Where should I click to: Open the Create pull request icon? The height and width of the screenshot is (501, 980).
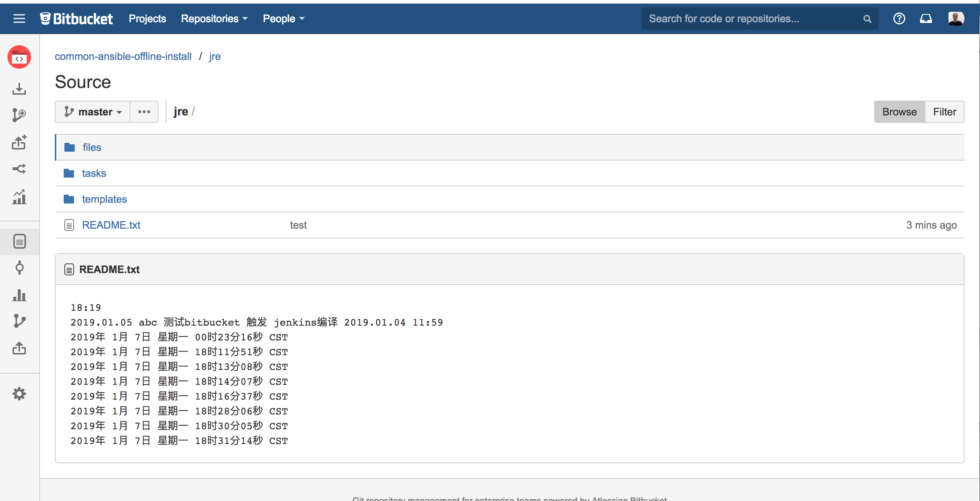(x=19, y=143)
